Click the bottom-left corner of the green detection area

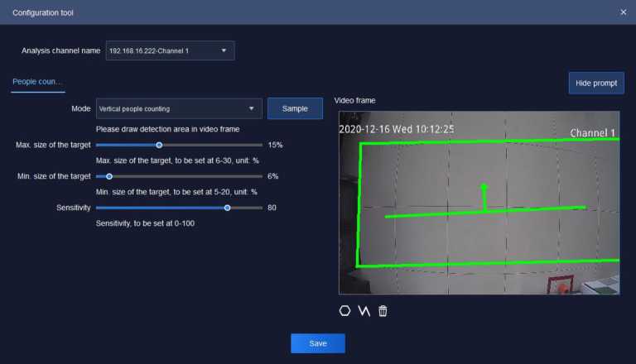[357, 266]
